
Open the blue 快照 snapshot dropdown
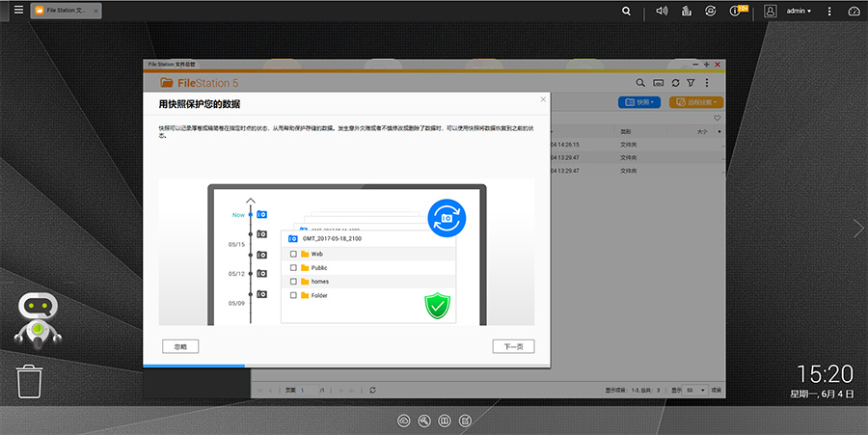pyautogui.click(x=638, y=101)
